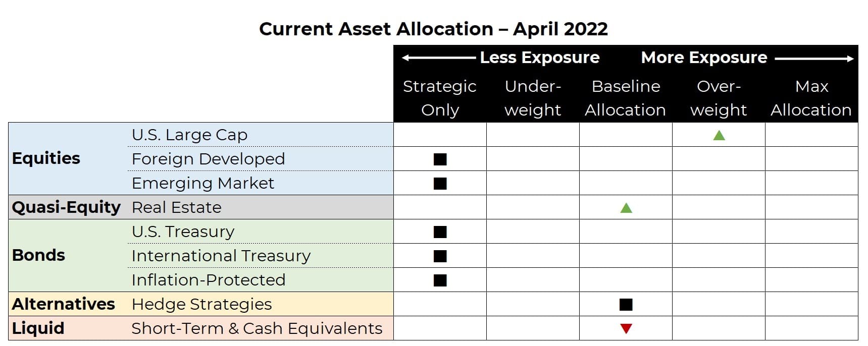The height and width of the screenshot is (346, 868).
Task: Select the Under-weight column header
Action: [533, 98]
